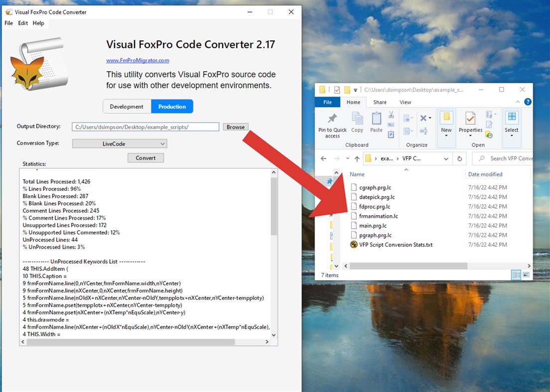Click the Properties checkmark icon in ribbon
Viewport: 550px width, 392px height.
point(470,119)
